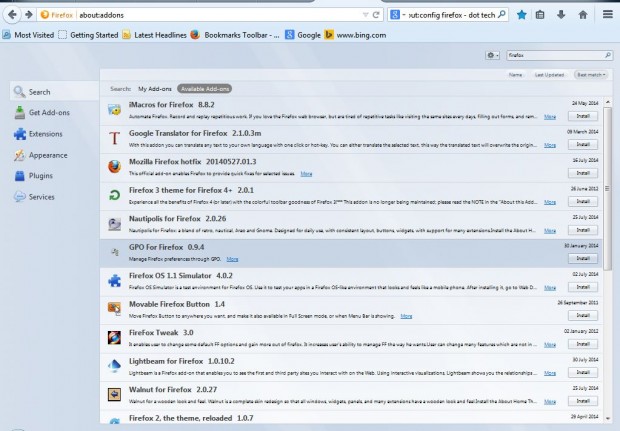This screenshot has height=431, width=620.
Task: Open More link for iMacros for Firefox
Action: pyautogui.click(x=550, y=117)
